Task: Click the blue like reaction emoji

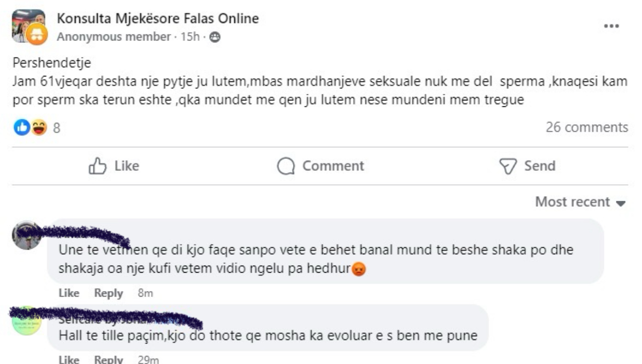Action: point(21,128)
